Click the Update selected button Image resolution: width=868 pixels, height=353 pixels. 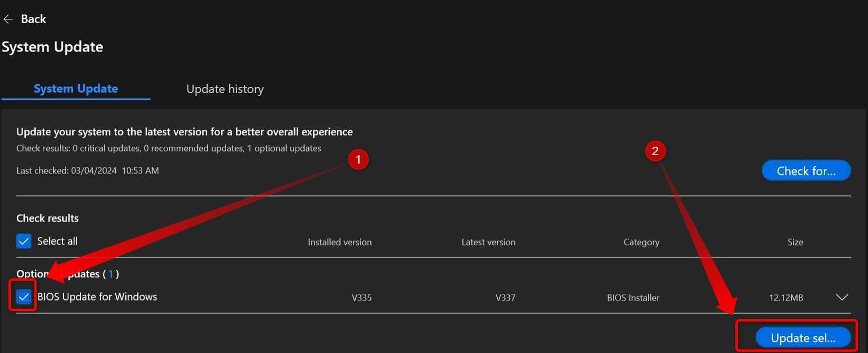click(x=802, y=337)
